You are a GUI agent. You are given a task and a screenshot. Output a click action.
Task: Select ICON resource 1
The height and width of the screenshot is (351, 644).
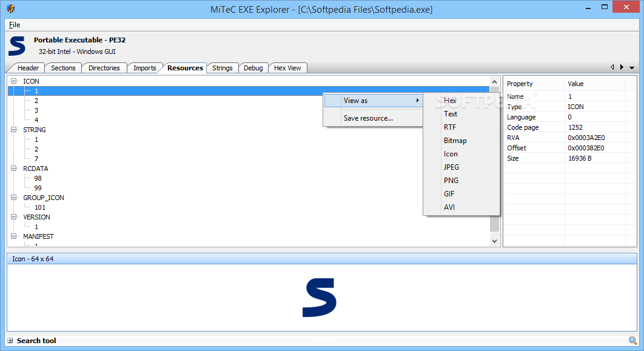point(249,91)
